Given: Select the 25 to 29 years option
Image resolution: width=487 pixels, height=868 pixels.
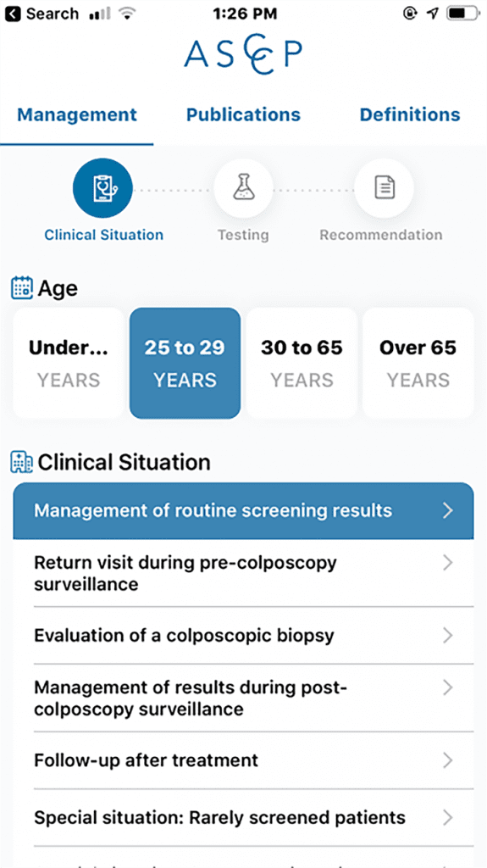Looking at the screenshot, I should pos(185,363).
